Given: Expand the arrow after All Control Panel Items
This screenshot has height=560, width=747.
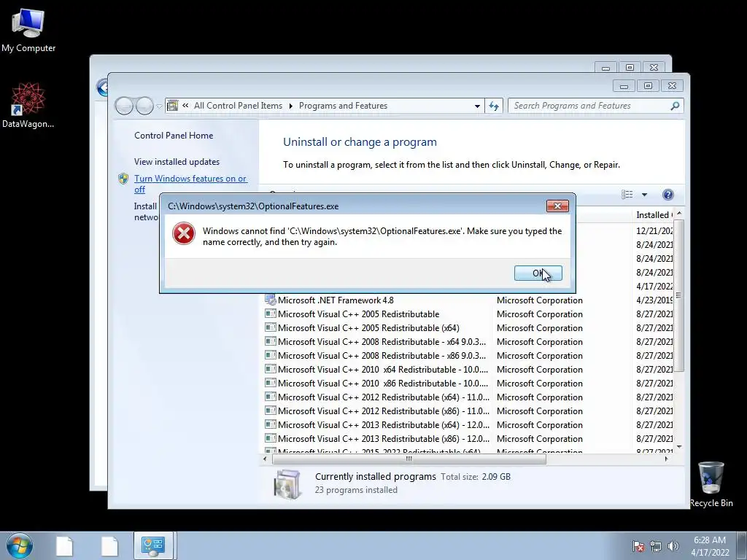Looking at the screenshot, I should pos(290,106).
